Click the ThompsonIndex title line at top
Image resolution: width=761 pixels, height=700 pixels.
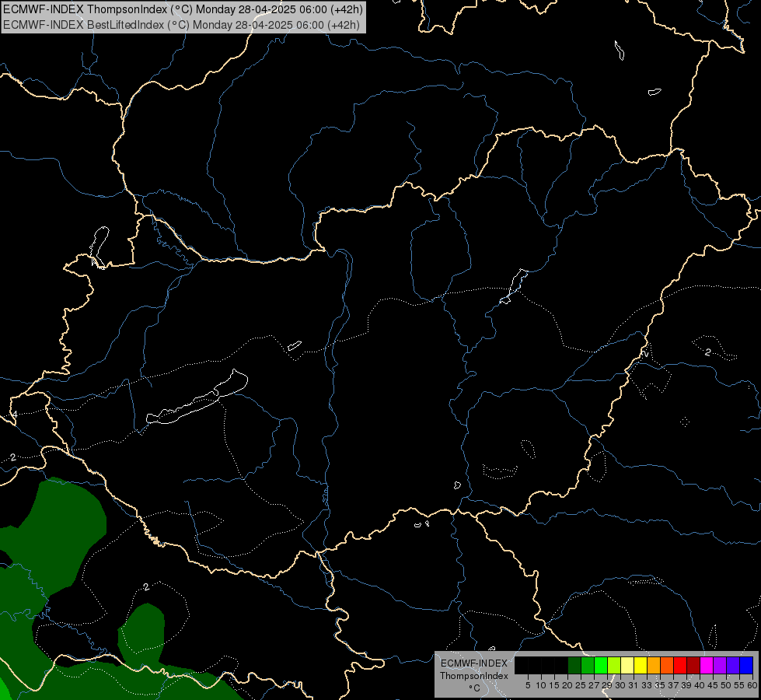click(x=183, y=9)
